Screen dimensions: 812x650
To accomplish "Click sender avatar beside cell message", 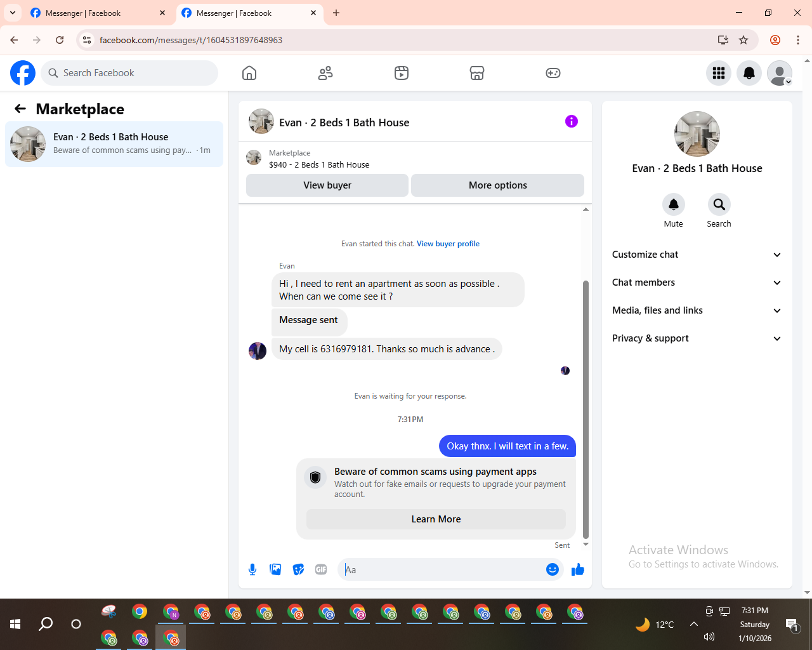I will click(258, 351).
